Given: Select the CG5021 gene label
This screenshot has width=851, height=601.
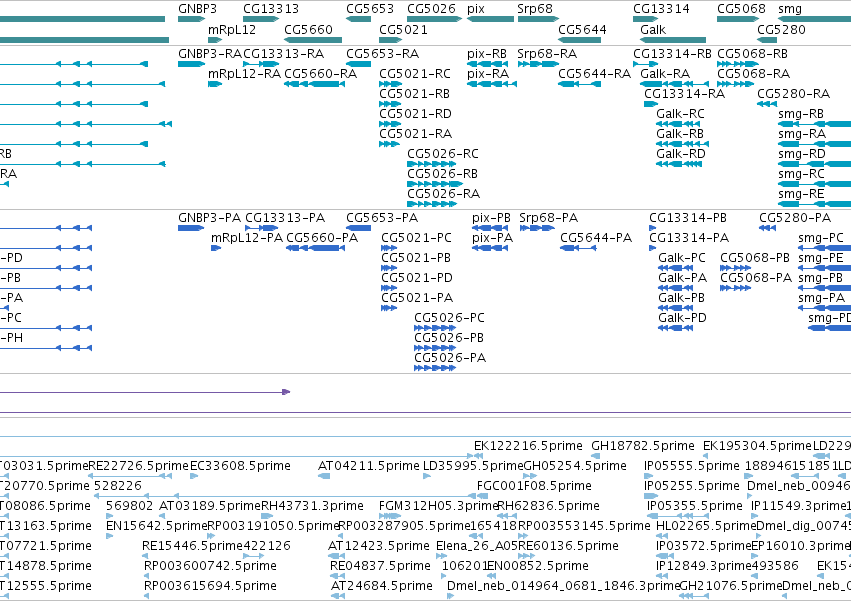Looking at the screenshot, I should click(x=403, y=29).
